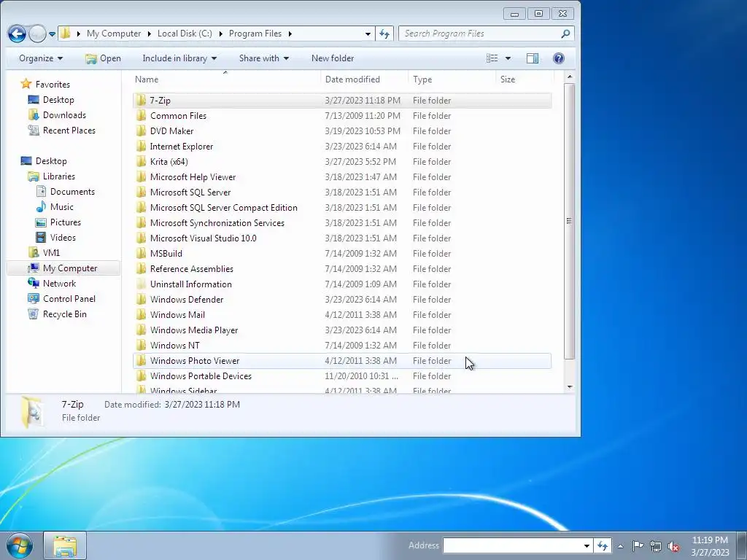This screenshot has height=560, width=747.
Task: Select VM1 user folder in tree
Action: (44, 252)
